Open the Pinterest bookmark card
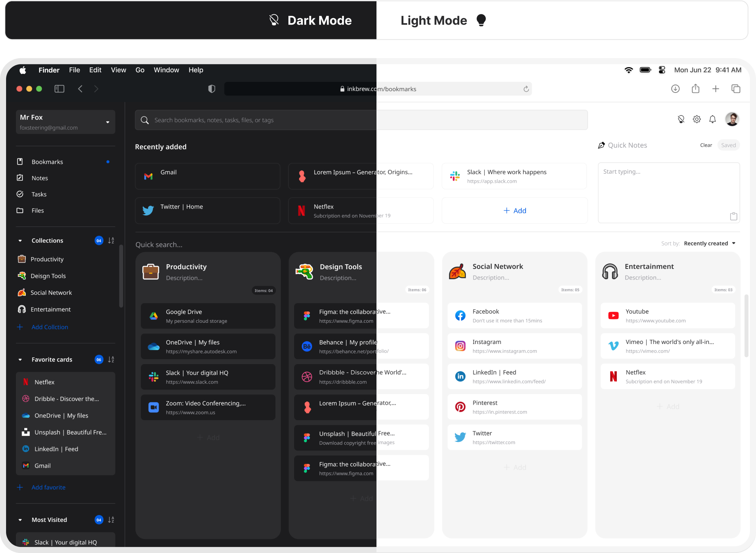Screen dimensions: 756x553 [515, 407]
